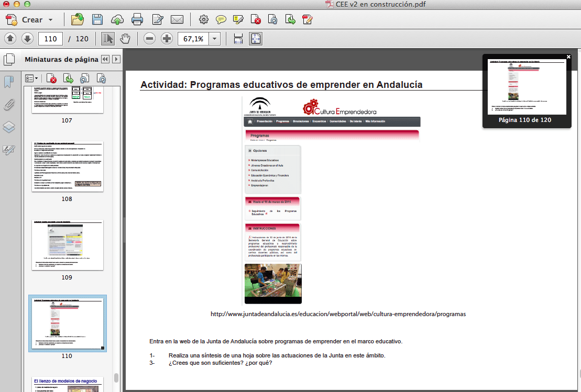The height and width of the screenshot is (392, 581).
Task: Open the thumbnails panel options dropdown
Action: pos(32,78)
